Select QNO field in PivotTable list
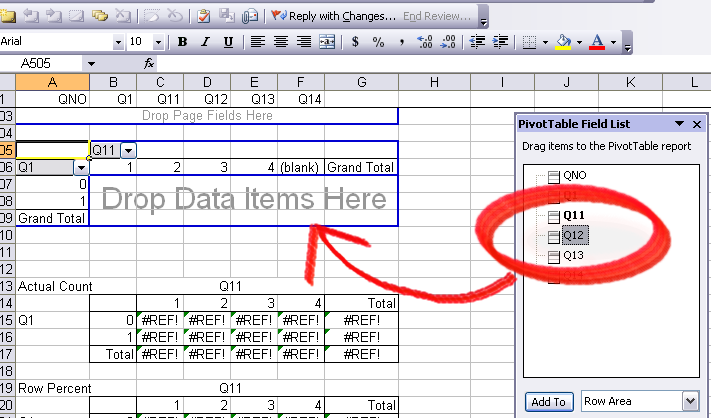This screenshot has height=418, width=711. pos(575,176)
